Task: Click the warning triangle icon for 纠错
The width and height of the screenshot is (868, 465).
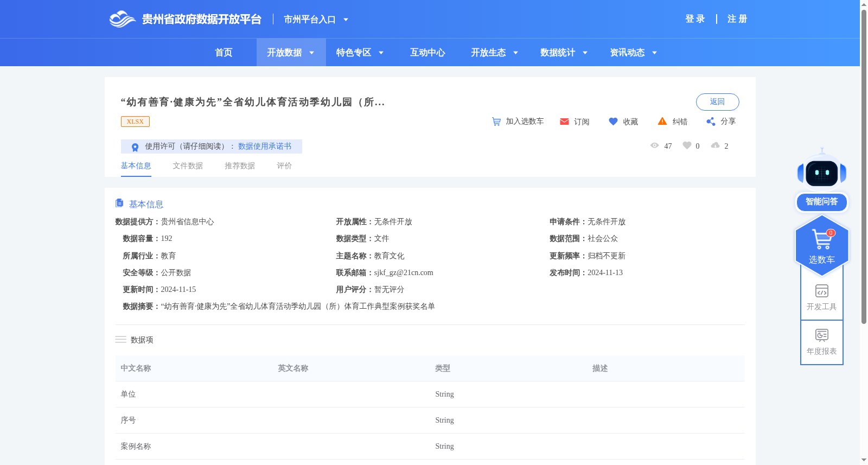Action: [x=662, y=121]
